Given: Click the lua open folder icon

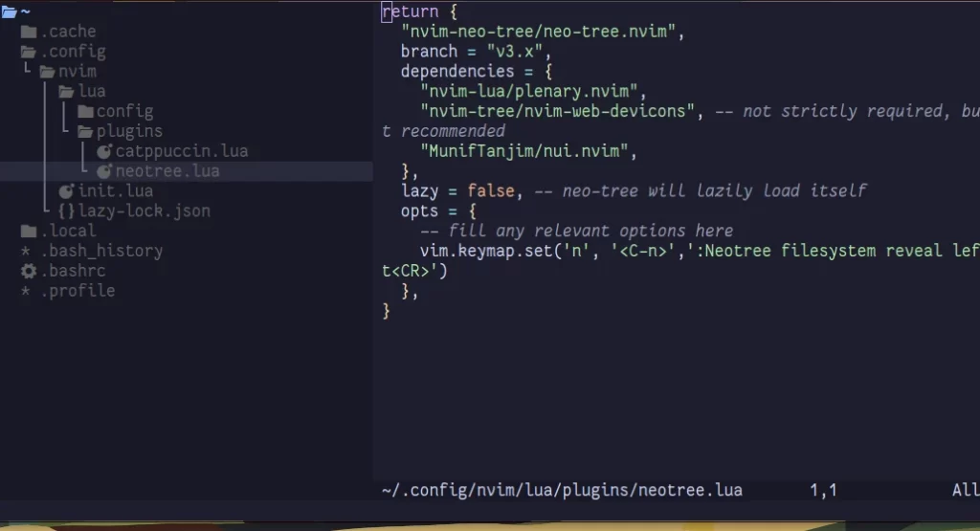Looking at the screenshot, I should (66, 92).
